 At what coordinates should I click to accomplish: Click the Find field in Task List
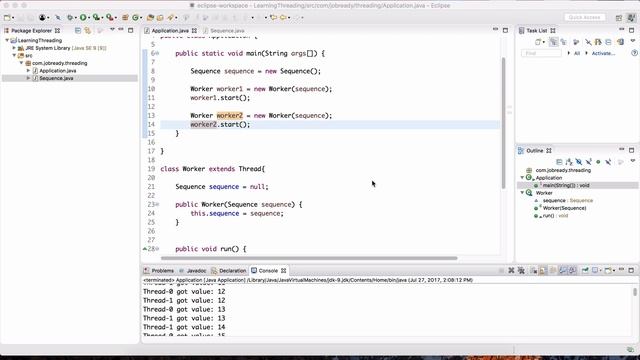point(541,53)
